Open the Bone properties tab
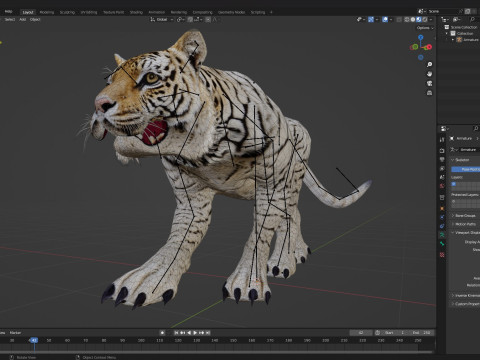 [442, 244]
